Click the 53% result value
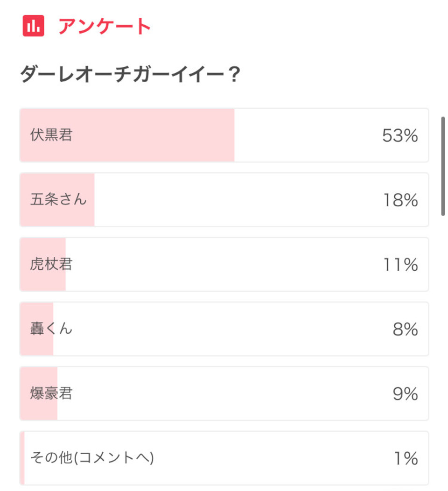Image resolution: width=448 pixels, height=491 pixels. point(400,136)
